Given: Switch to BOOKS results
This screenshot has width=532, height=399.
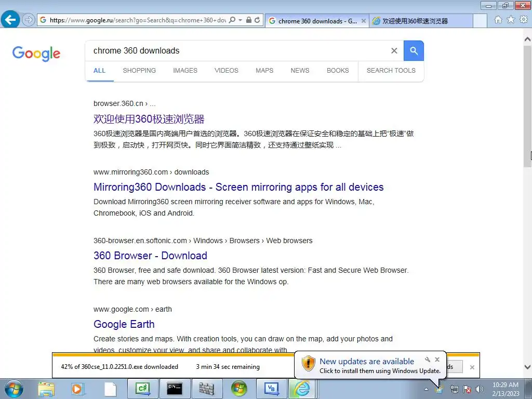Looking at the screenshot, I should pos(338,71).
